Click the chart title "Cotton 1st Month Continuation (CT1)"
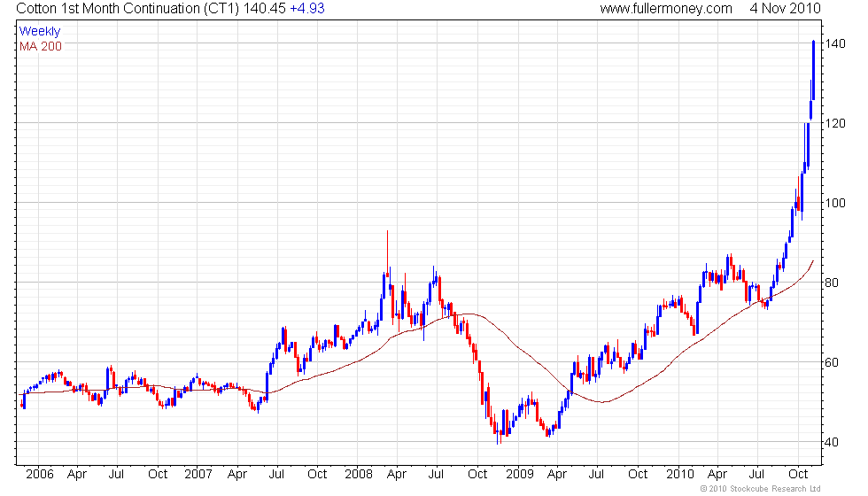868x496 pixels. pyautogui.click(x=128, y=8)
